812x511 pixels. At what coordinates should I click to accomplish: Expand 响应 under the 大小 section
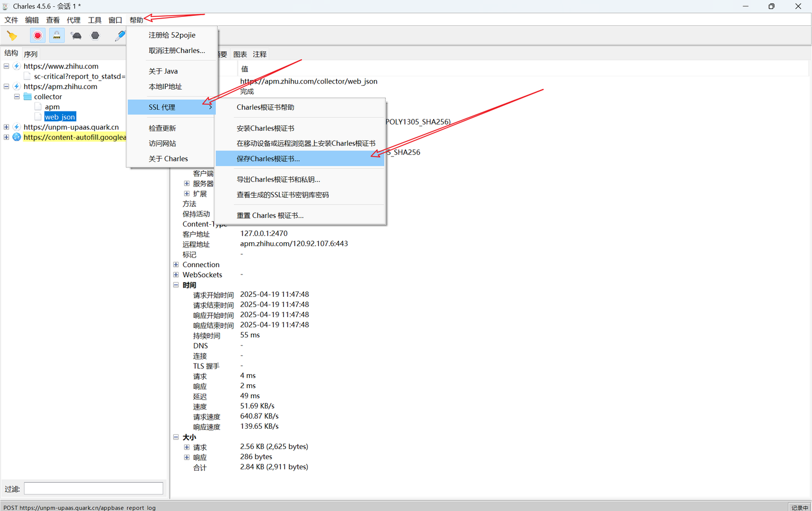click(187, 457)
